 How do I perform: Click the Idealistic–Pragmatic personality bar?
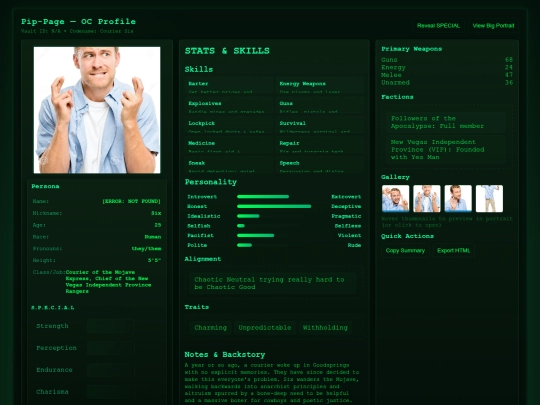coord(274,216)
